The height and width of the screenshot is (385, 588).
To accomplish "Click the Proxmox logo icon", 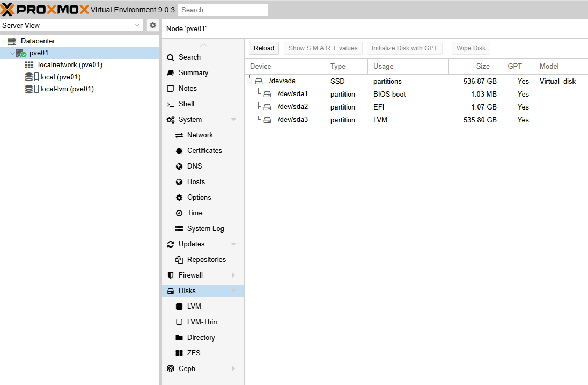I will click(x=8, y=9).
